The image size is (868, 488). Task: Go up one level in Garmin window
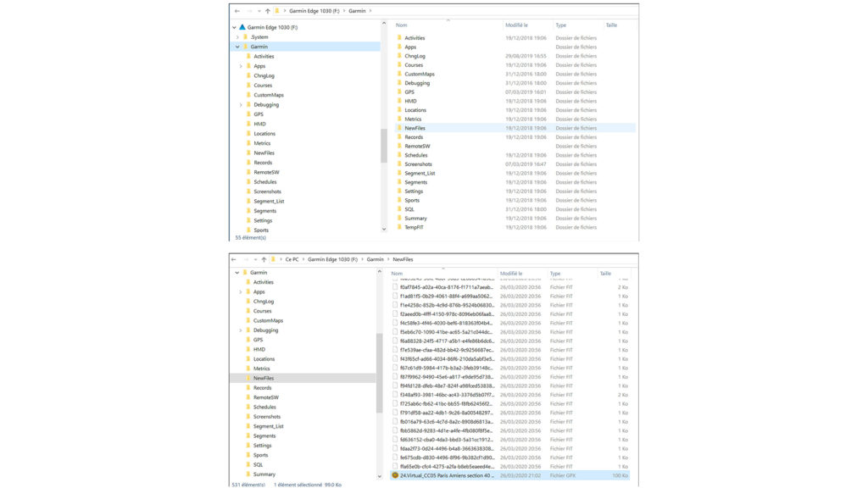(x=268, y=11)
